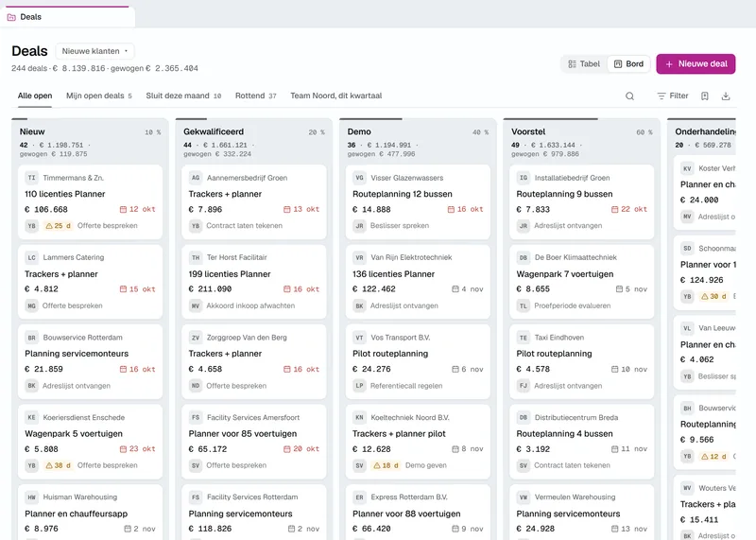This screenshot has height=540, width=756.
Task: Click TE avatar on Taxi Eindhoven card
Action: pyautogui.click(x=524, y=338)
